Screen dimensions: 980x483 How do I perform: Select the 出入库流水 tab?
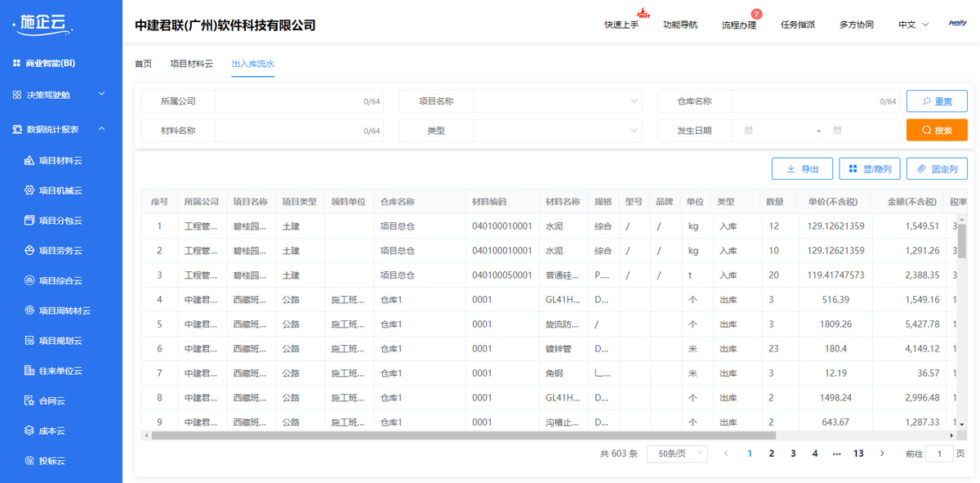pos(253,63)
